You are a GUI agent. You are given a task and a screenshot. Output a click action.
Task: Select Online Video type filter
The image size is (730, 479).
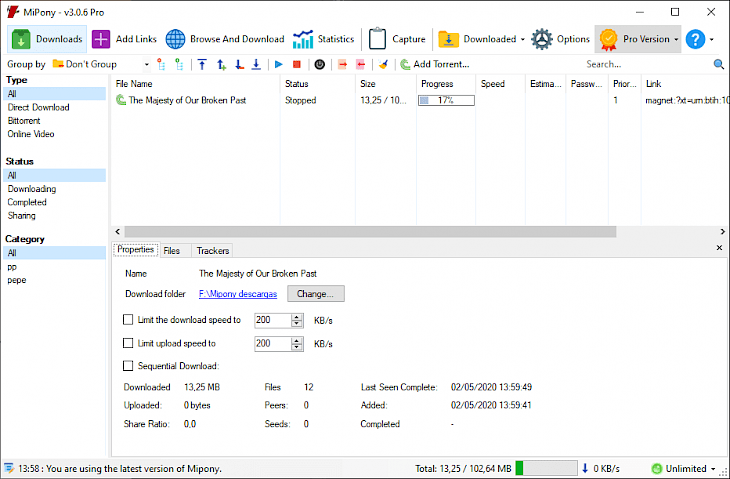coord(31,134)
